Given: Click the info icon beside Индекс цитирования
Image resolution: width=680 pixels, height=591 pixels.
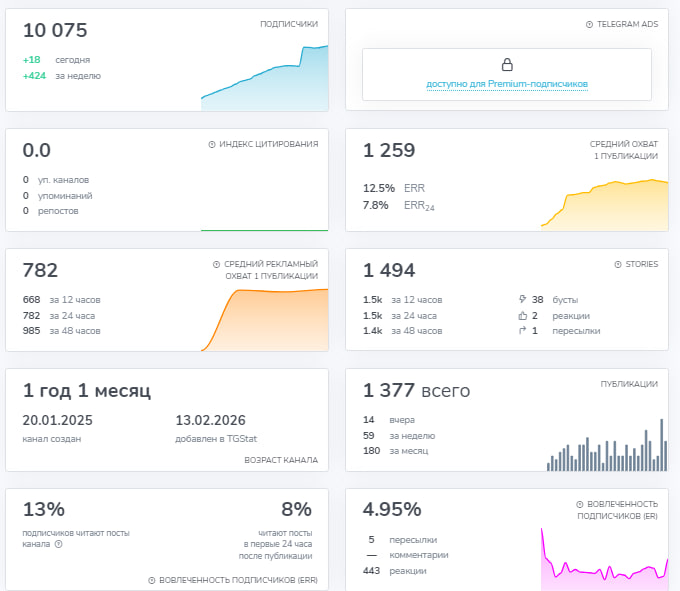Looking at the screenshot, I should pyautogui.click(x=212, y=144).
